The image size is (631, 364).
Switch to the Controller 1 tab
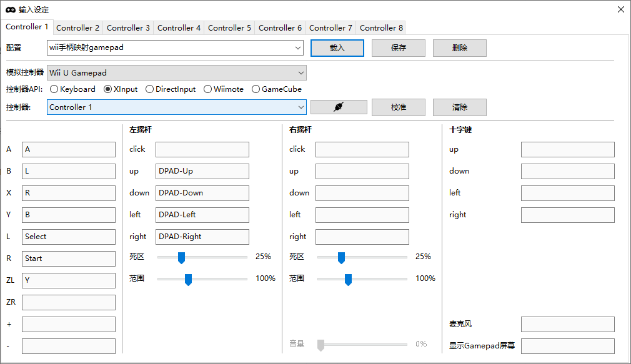(x=27, y=27)
